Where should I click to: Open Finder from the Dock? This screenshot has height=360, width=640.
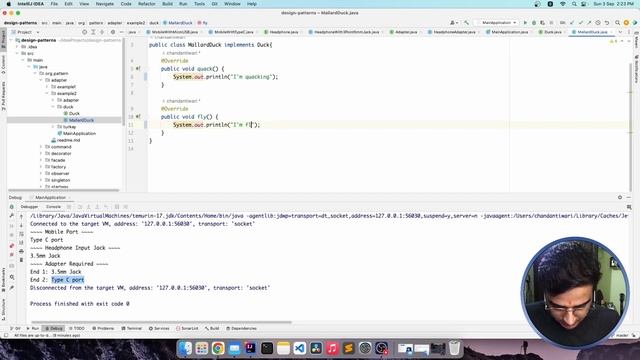coord(185,348)
